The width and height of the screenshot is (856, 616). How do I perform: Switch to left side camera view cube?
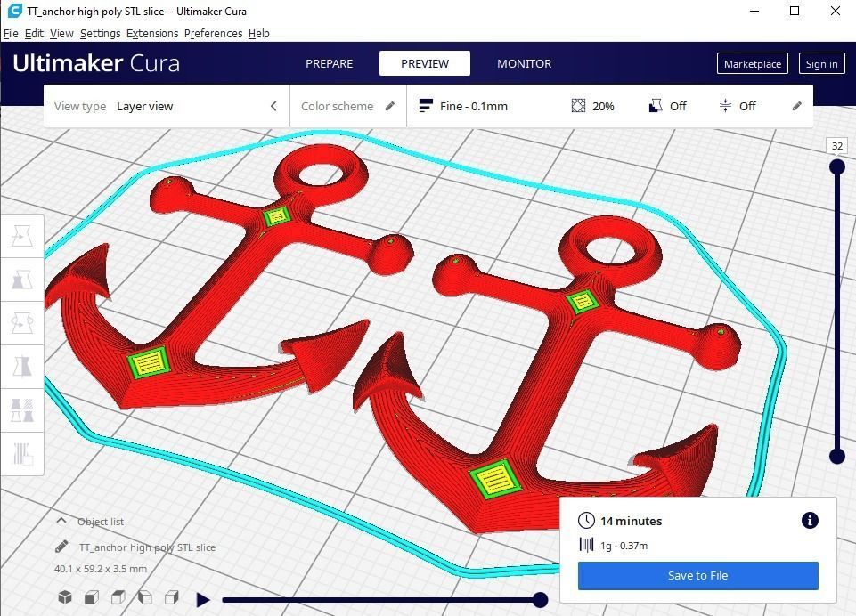click(144, 597)
